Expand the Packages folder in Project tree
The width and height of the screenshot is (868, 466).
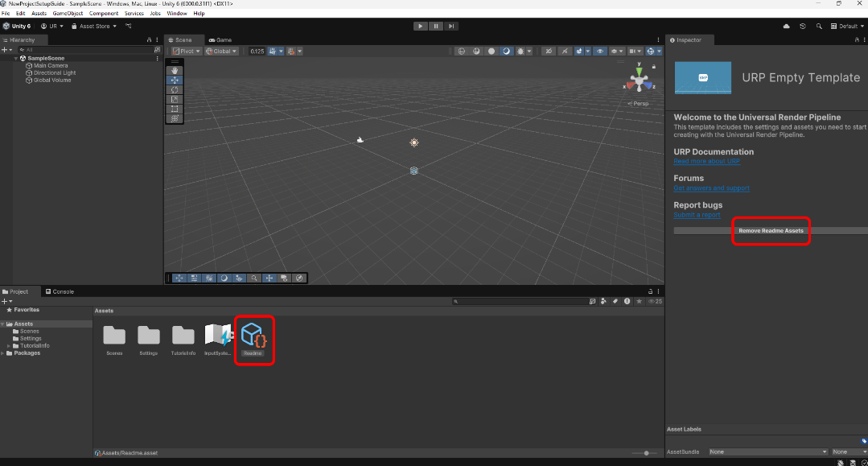(x=2, y=353)
